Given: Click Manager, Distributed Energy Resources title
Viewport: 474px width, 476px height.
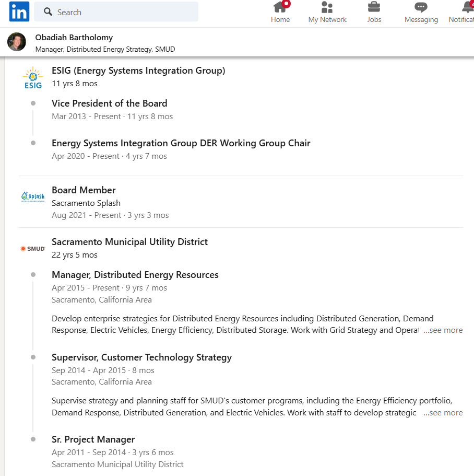Looking at the screenshot, I should coord(135,275).
